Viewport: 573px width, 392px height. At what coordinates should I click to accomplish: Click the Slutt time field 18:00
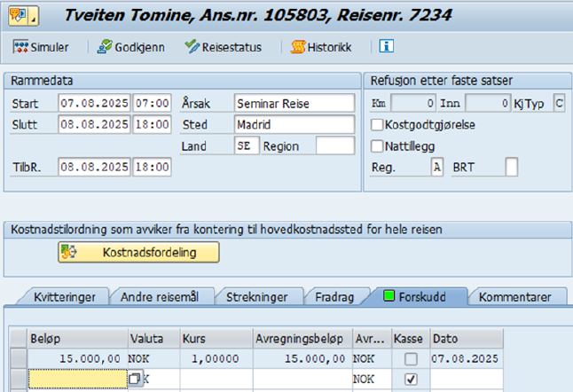point(152,124)
